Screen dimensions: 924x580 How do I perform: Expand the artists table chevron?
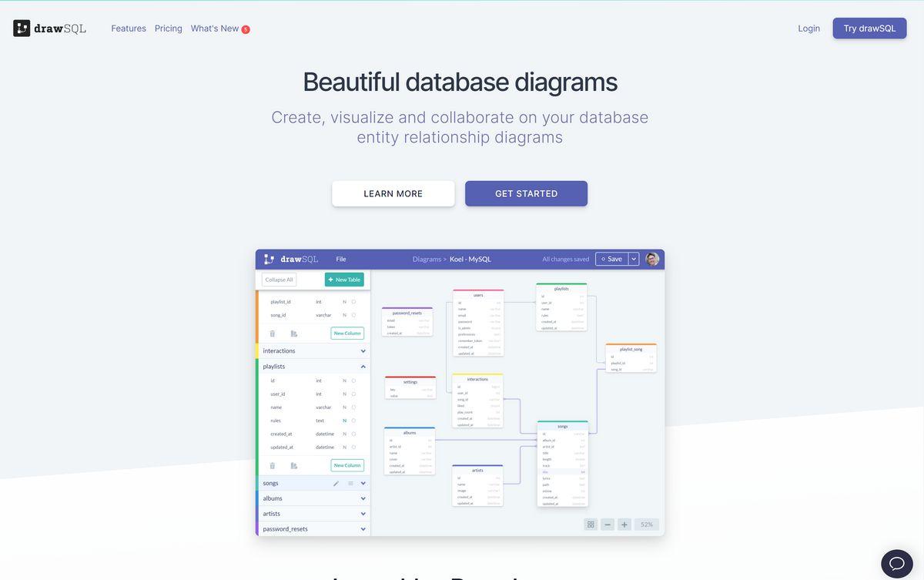pos(363,514)
